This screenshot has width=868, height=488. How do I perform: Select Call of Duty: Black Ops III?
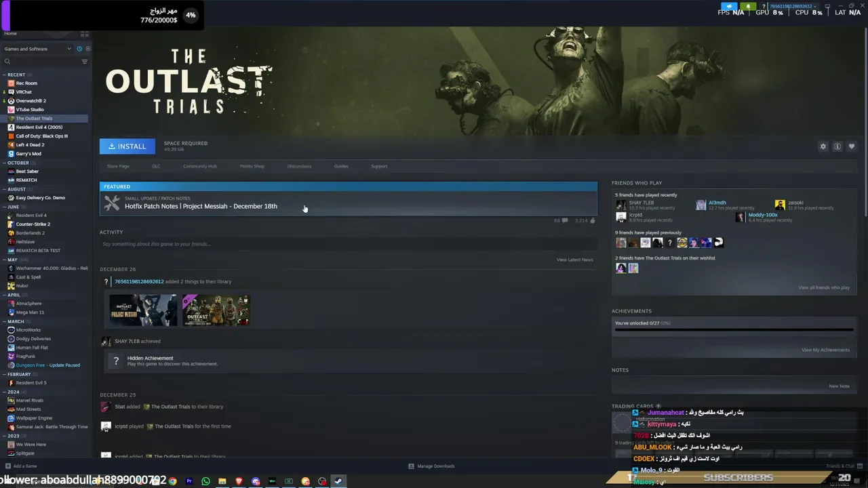pyautogui.click(x=41, y=136)
